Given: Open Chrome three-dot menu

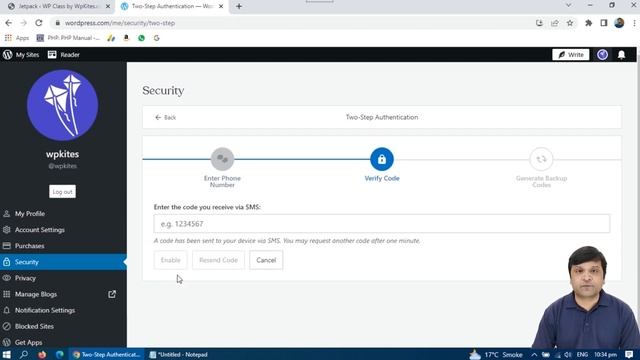Looking at the screenshot, I should pos(634,23).
